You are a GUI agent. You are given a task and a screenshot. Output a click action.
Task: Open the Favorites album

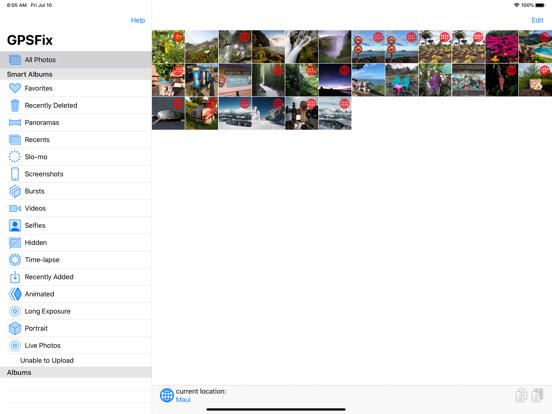76,88
